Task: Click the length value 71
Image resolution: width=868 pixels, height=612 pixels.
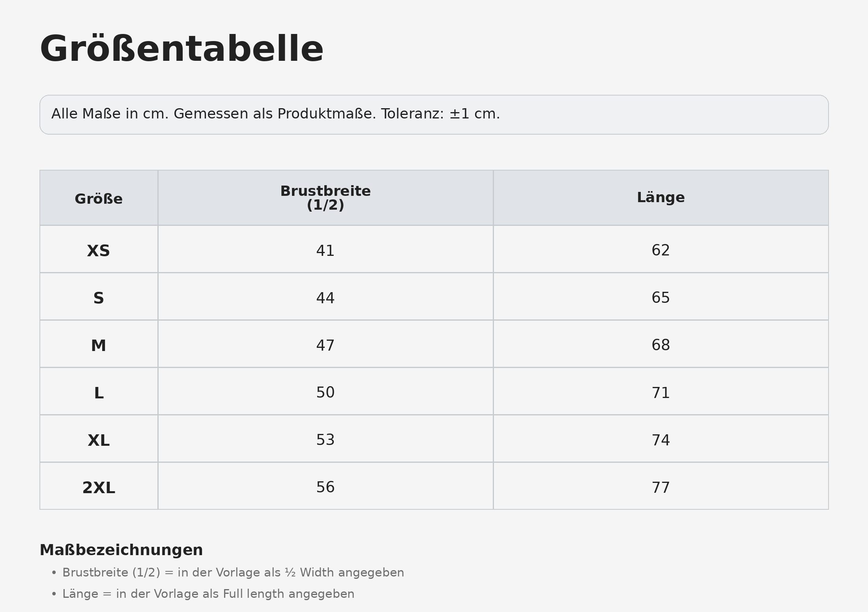Action: click(x=661, y=393)
